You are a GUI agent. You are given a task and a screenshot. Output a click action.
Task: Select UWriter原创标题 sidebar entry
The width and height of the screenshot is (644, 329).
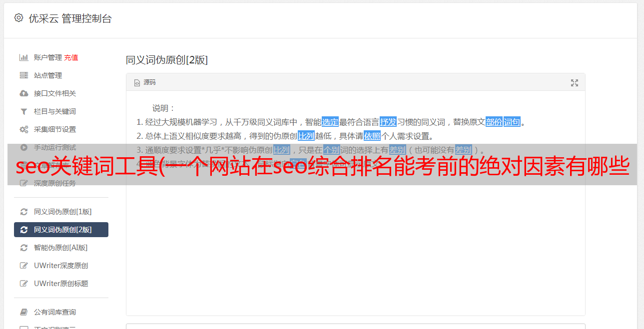[61, 284]
